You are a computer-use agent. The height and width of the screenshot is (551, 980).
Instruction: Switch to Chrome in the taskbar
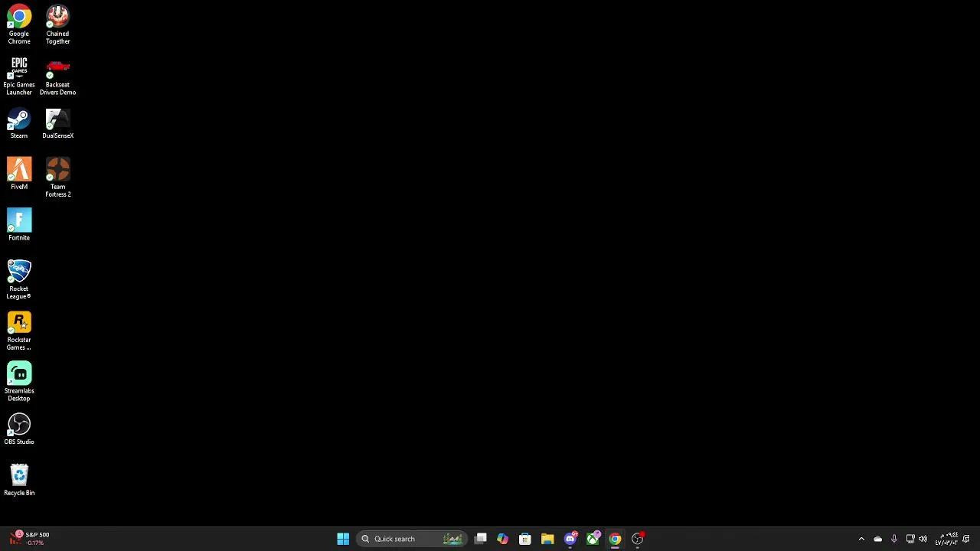point(615,539)
